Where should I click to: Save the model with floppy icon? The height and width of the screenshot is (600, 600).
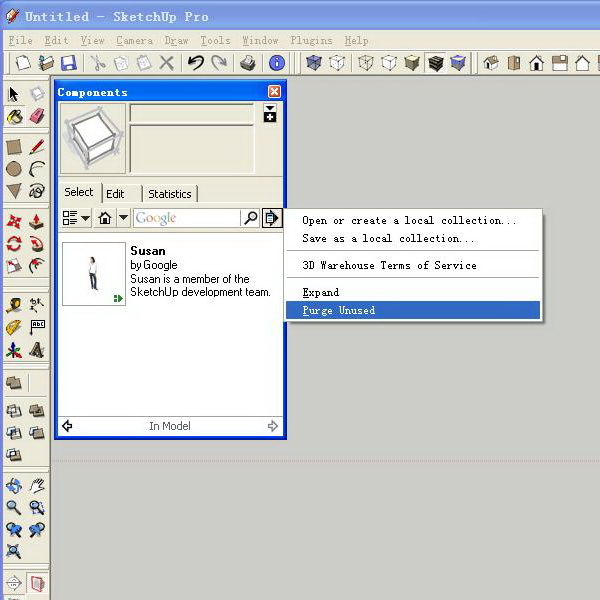pyautogui.click(x=69, y=63)
